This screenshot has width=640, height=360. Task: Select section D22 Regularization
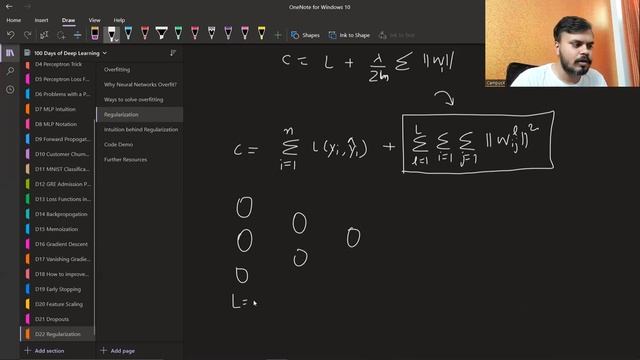[58, 334]
